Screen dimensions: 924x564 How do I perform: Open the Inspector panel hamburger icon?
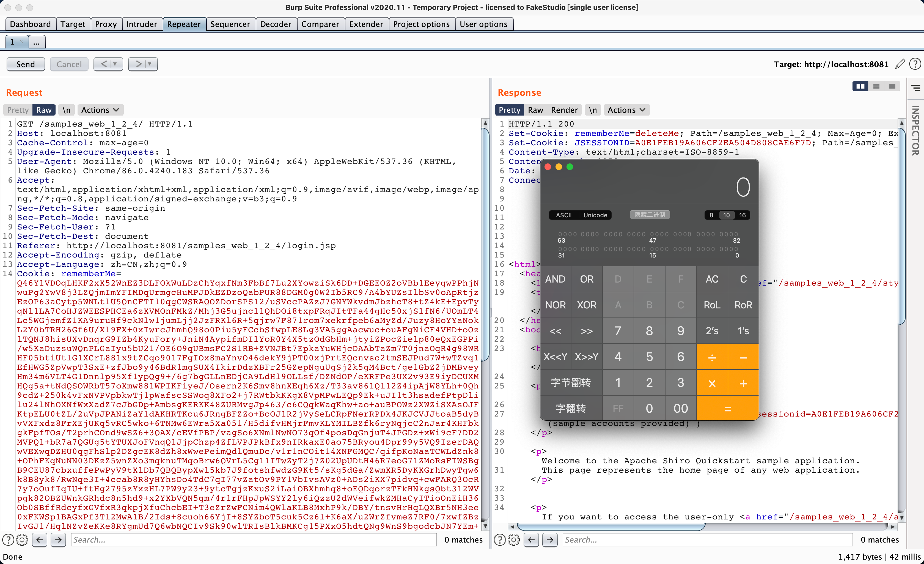(915, 88)
